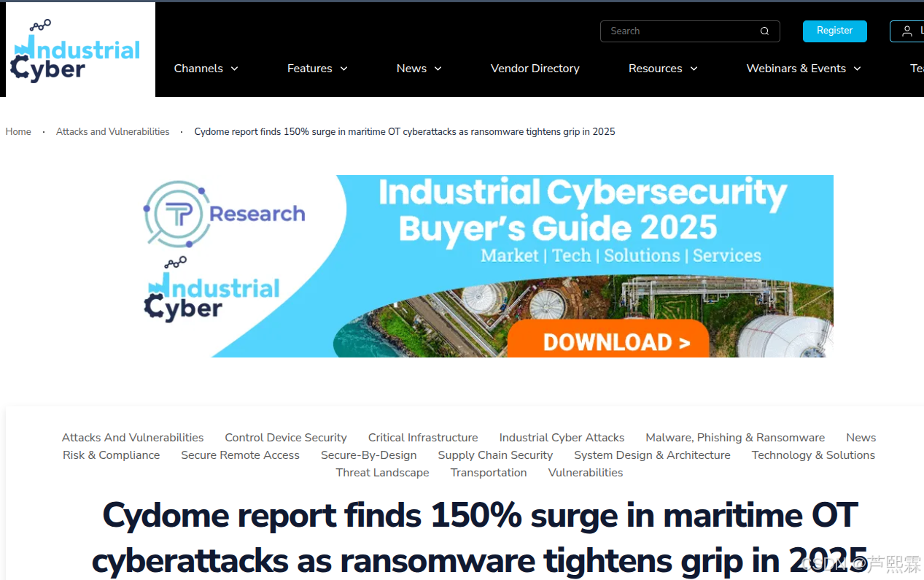Go to Vendor Directory
Screen dimensions: 924x580
[535, 69]
